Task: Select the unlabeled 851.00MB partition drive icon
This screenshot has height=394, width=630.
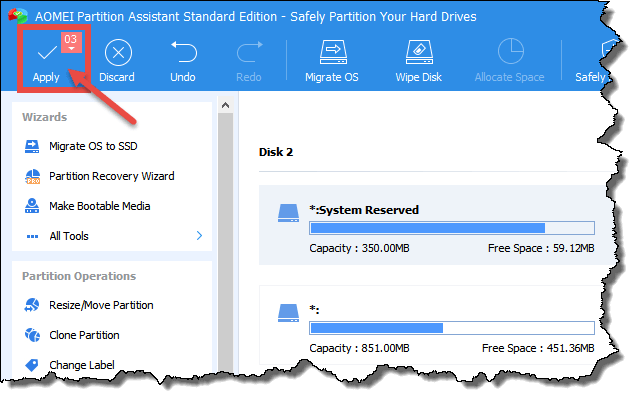Action: [288, 313]
